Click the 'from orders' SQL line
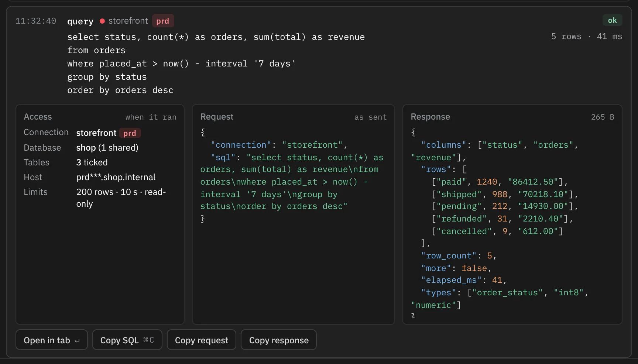638x364 pixels. click(x=96, y=50)
